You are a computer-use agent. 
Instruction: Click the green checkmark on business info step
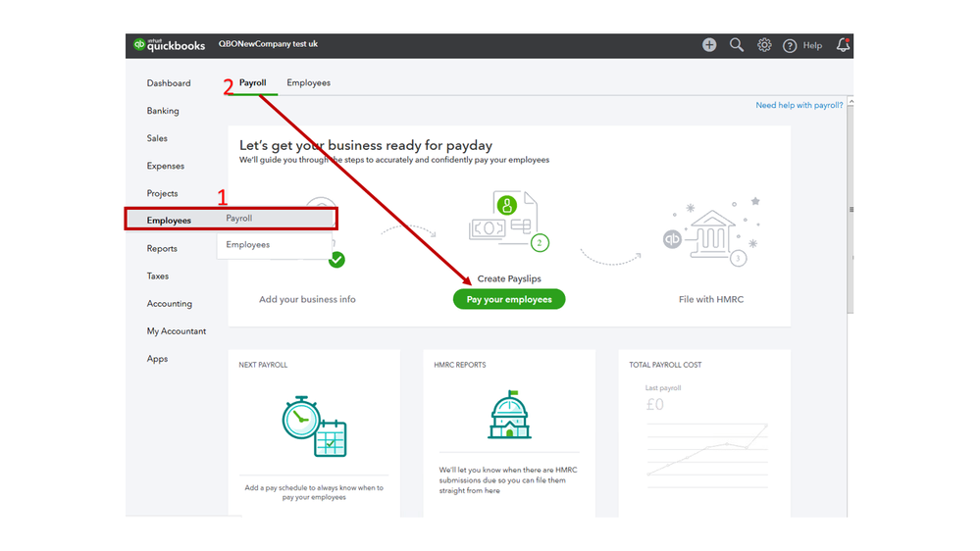tap(336, 259)
